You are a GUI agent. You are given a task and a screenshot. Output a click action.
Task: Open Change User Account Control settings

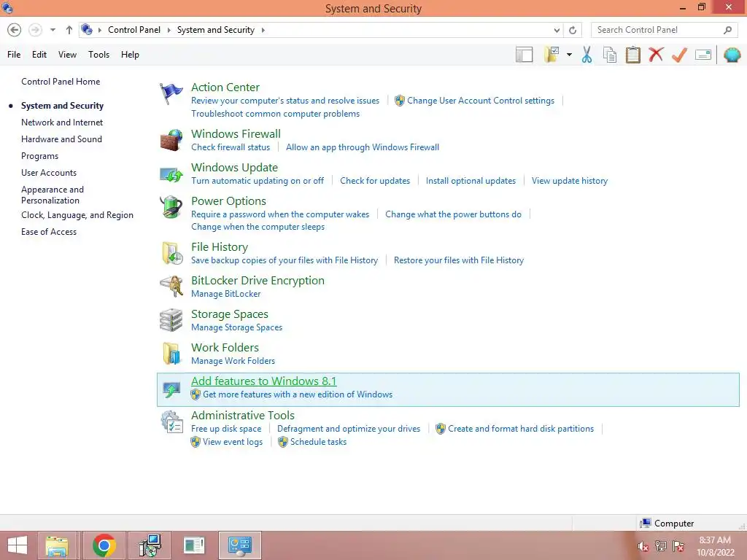[x=481, y=101]
